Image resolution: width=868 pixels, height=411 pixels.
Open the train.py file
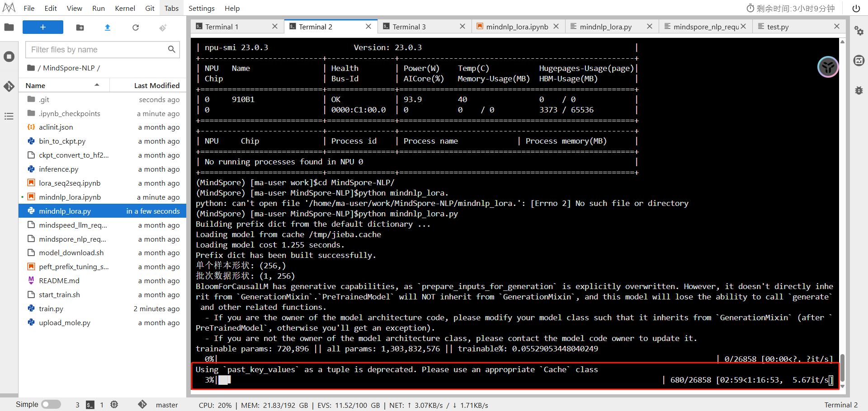tap(51, 308)
